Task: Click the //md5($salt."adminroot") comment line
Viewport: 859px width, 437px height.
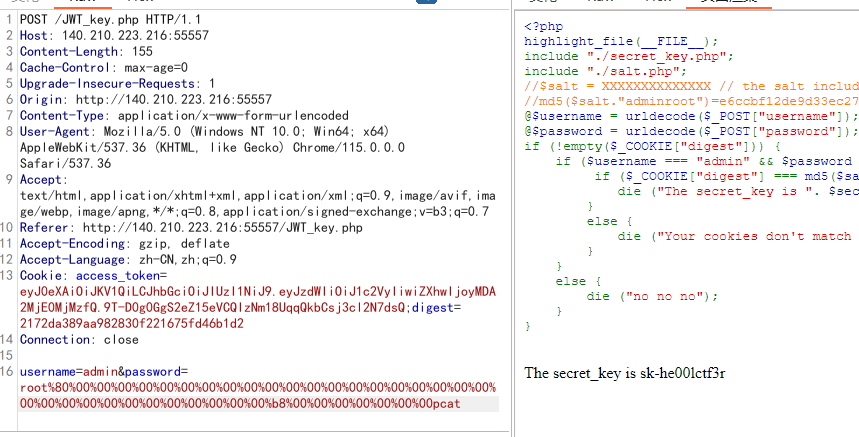Action: point(691,101)
